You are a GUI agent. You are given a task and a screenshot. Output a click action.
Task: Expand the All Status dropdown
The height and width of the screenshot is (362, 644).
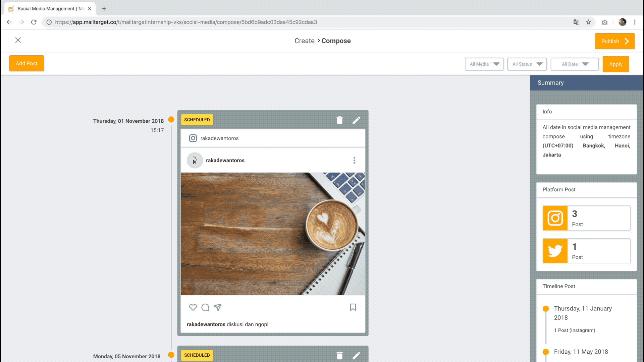[x=527, y=64]
